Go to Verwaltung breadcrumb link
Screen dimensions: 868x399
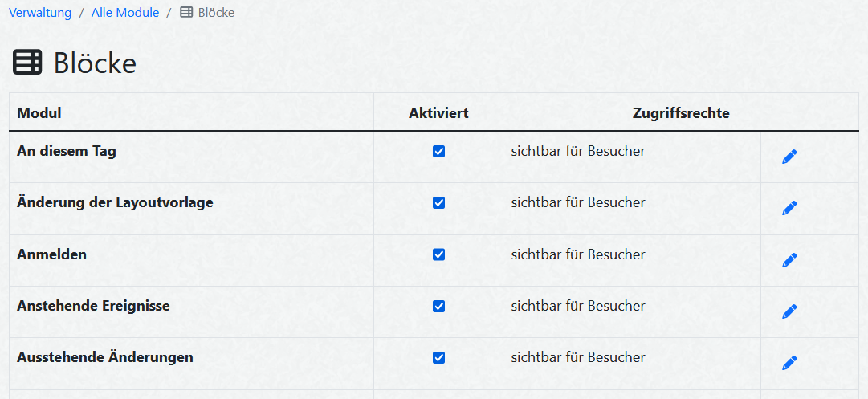pos(40,13)
